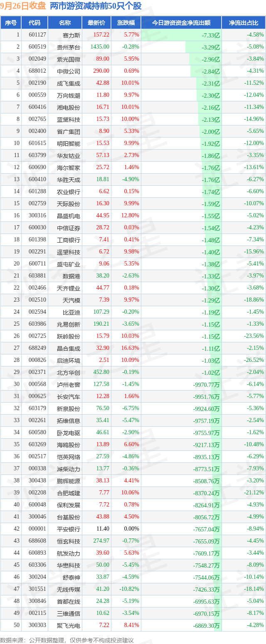Select stock name 跃岭股份
The width and height of the screenshot is (266, 644).
(69, 336)
